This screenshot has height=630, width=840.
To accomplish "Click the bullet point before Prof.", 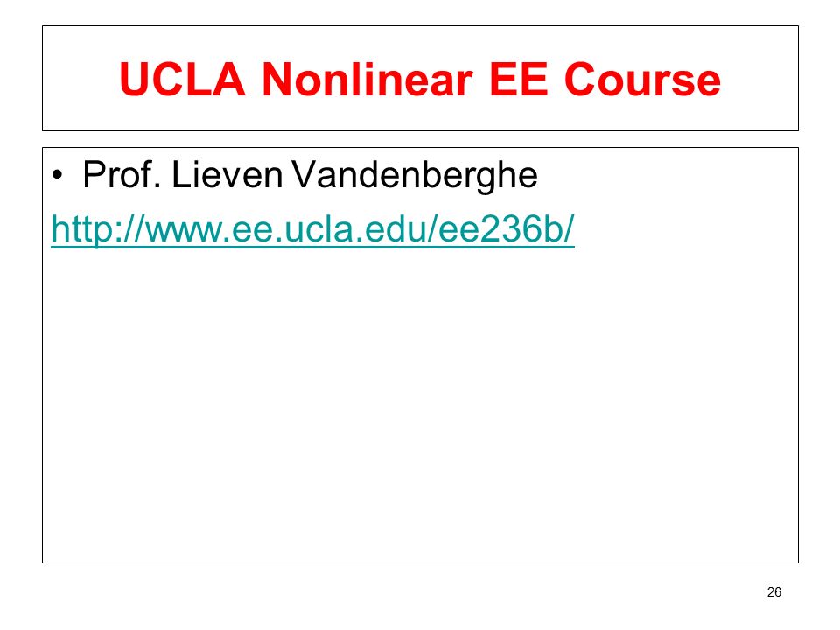I will point(58,176).
